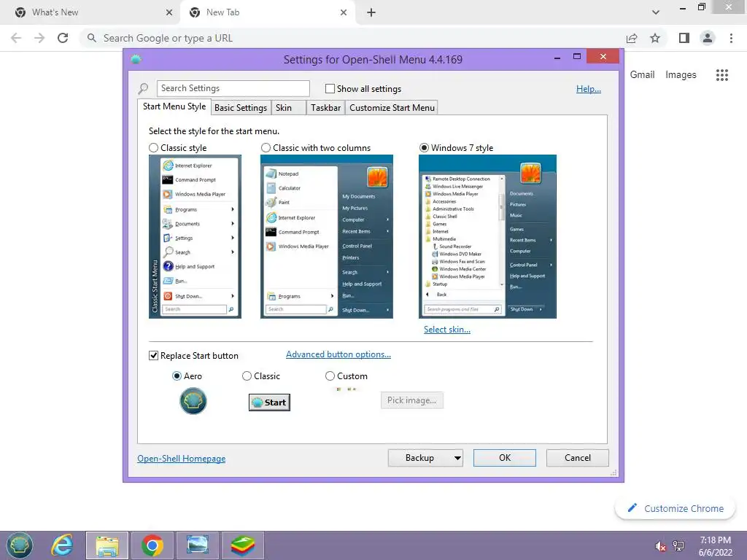Open File Explorer from the taskbar
The height and width of the screenshot is (560, 747).
click(x=107, y=545)
